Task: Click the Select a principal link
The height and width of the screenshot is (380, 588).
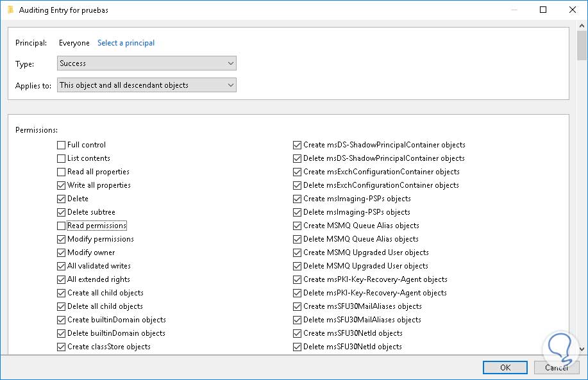Action: coord(126,43)
